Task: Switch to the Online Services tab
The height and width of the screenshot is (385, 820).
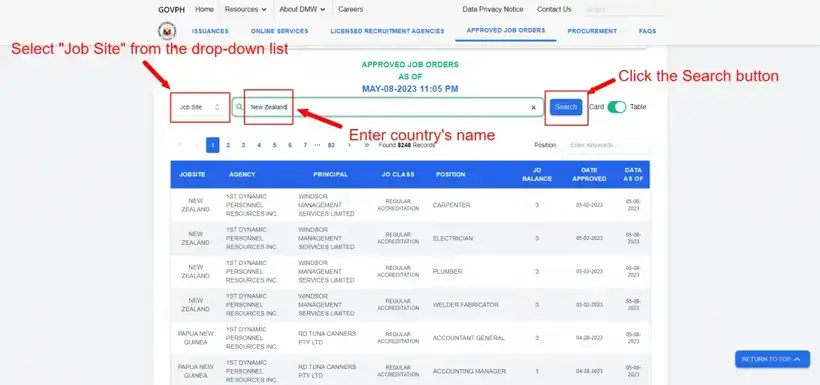Action: coord(279,31)
